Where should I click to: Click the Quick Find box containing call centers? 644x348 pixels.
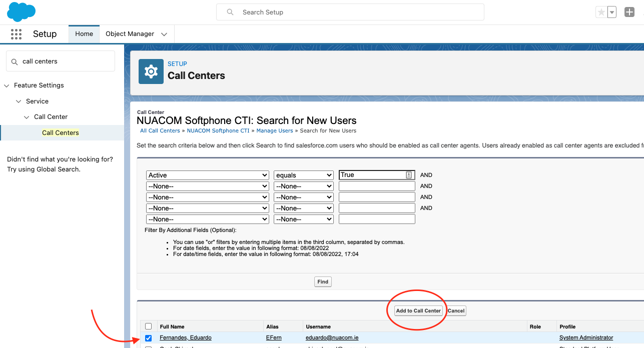(61, 61)
